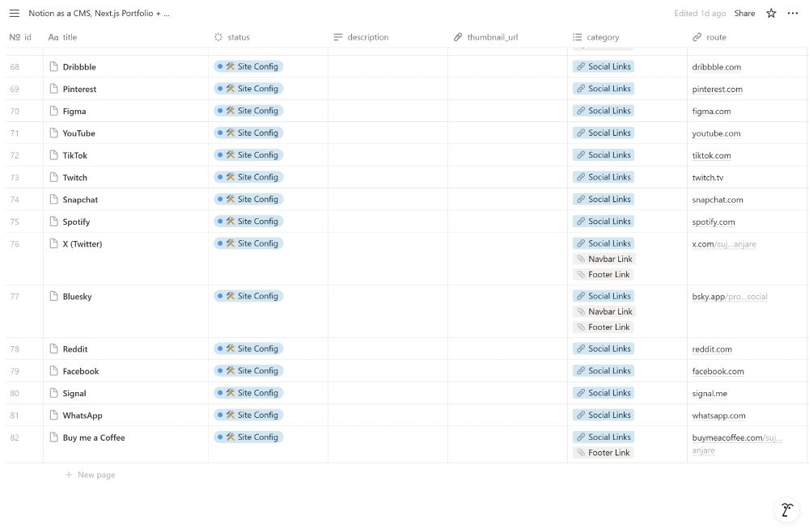Open the thumbnail_url column header menu
Screen dimensions: 809x532
pos(485,37)
